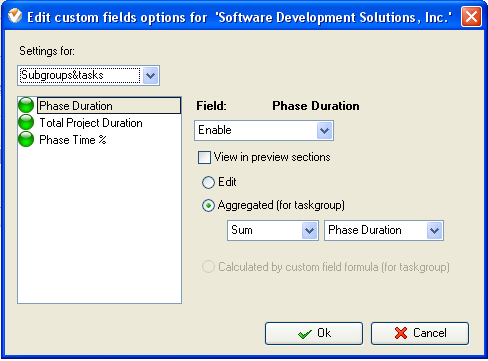
Task: Open the Sum aggregation function dropdown
Action: pyautogui.click(x=310, y=230)
